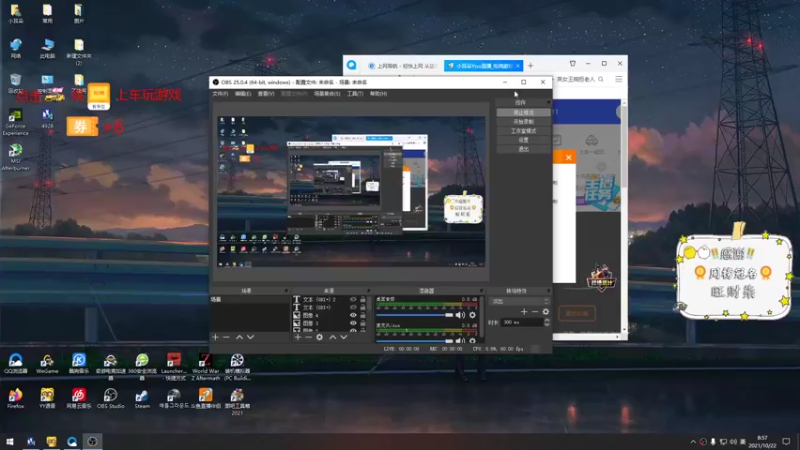The width and height of the screenshot is (800, 450).
Task: Move the scene up in the Scenes panel
Action: coord(239,337)
